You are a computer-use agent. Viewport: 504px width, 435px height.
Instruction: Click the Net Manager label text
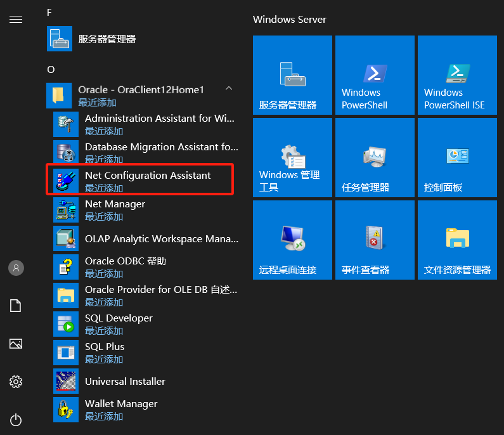pos(115,204)
